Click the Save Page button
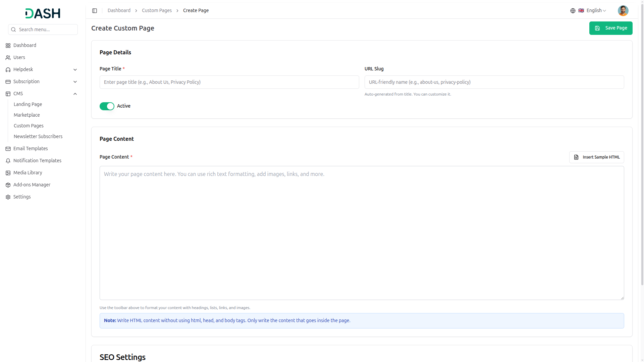The height and width of the screenshot is (362, 644). coord(611,28)
